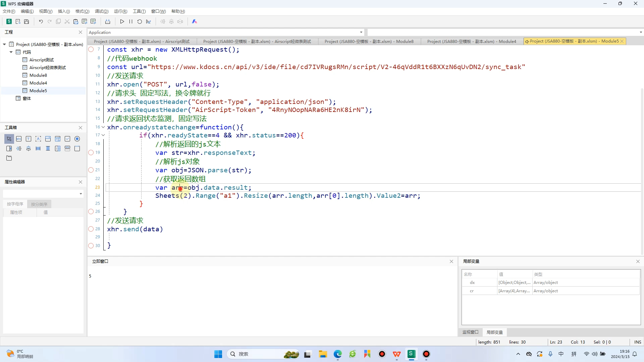Toggle design mode icon with the pencil
The image size is (644, 362).
pyautogui.click(x=148, y=21)
